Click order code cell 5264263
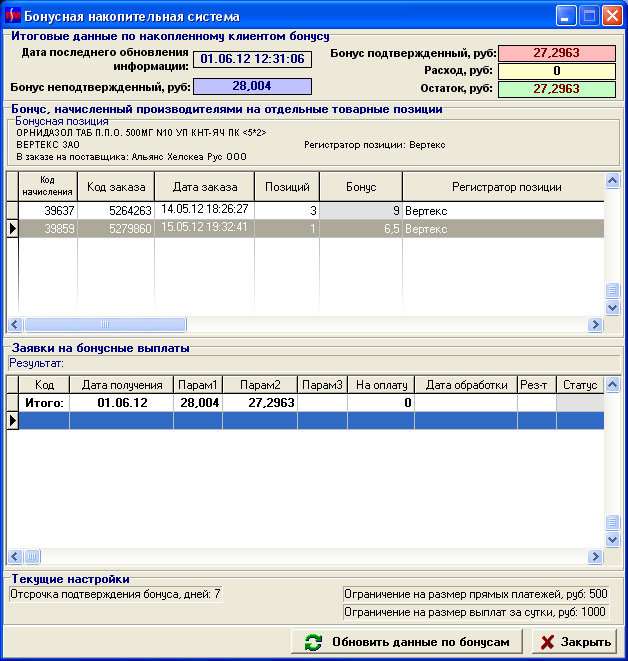Screen dimensions: 628x661 (x=116, y=210)
